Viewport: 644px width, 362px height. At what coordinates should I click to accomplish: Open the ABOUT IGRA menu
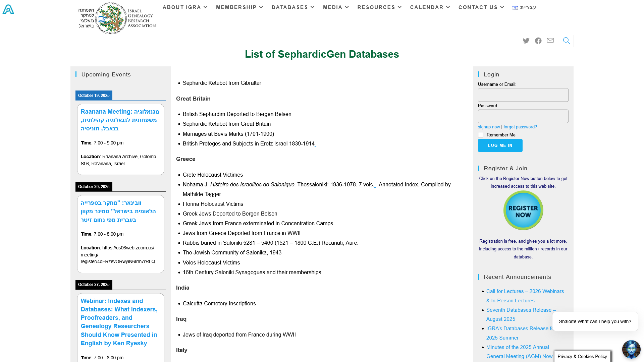[x=182, y=7]
